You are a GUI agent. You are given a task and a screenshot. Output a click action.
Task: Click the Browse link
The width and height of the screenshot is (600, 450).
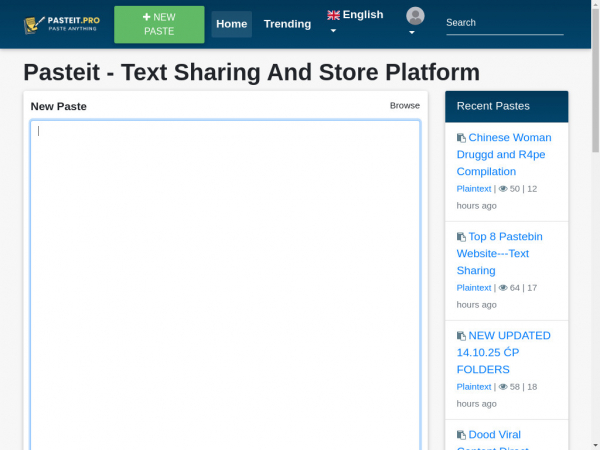tap(405, 105)
